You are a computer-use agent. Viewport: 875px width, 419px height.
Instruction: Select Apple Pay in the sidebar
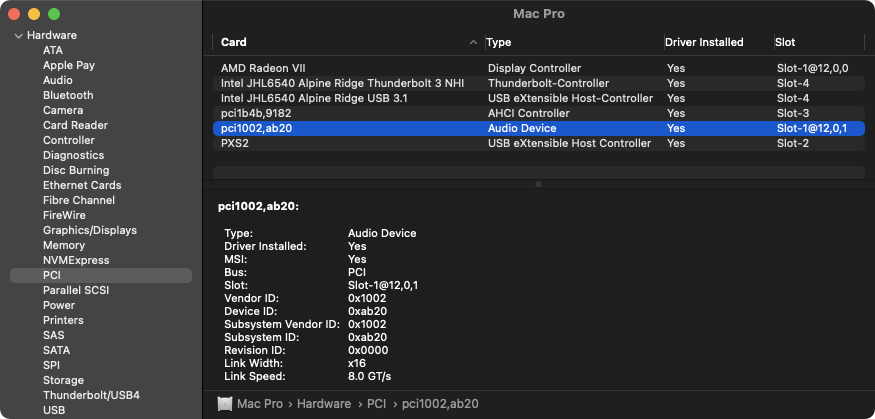click(69, 65)
